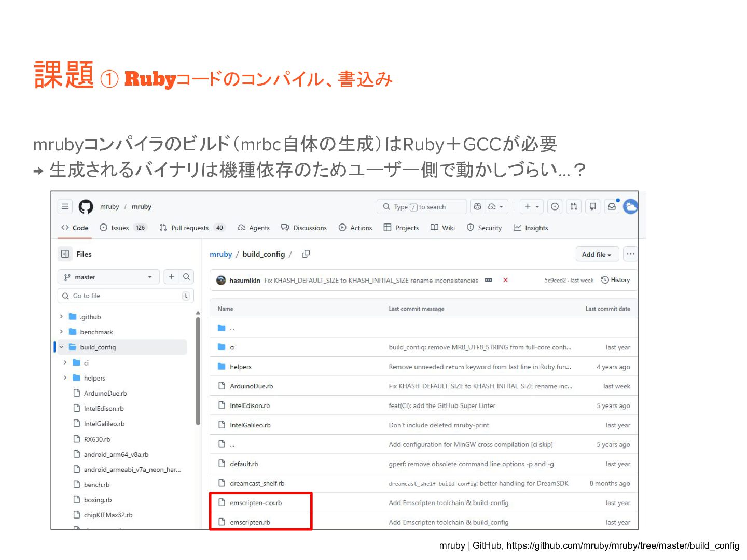Viewport: 747px width, 560px height.
Task: Expand the ci subfolder chevron in tree
Action: click(x=65, y=362)
